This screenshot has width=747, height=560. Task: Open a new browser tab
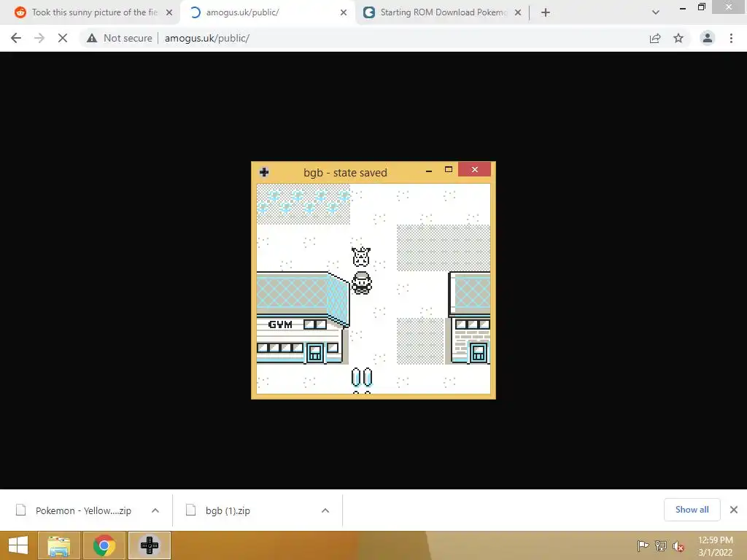(x=546, y=12)
